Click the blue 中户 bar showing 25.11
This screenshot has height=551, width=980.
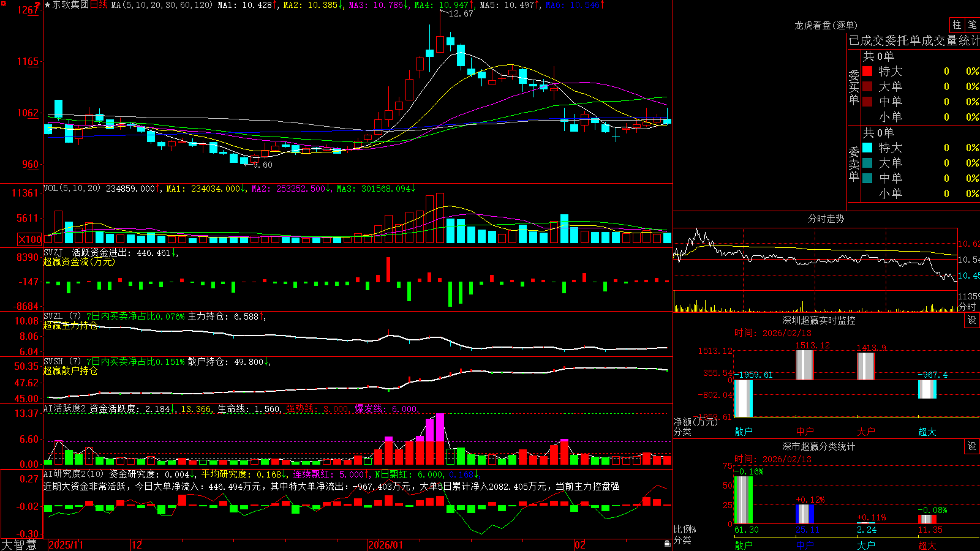coord(805,514)
